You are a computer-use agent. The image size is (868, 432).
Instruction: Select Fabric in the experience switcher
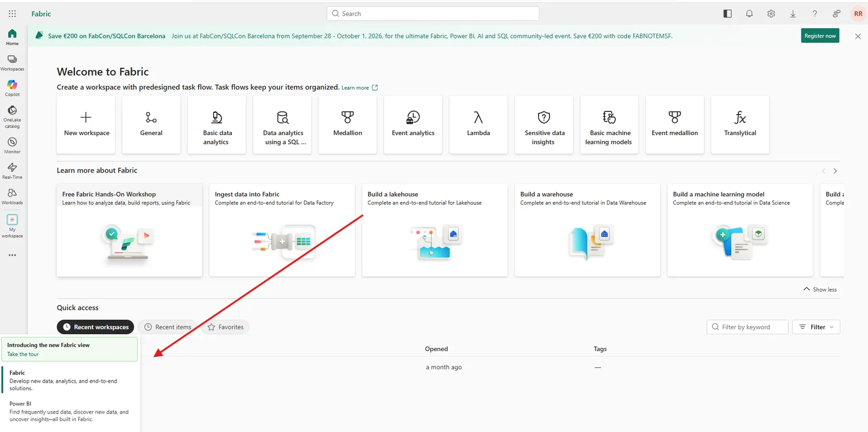pos(70,380)
